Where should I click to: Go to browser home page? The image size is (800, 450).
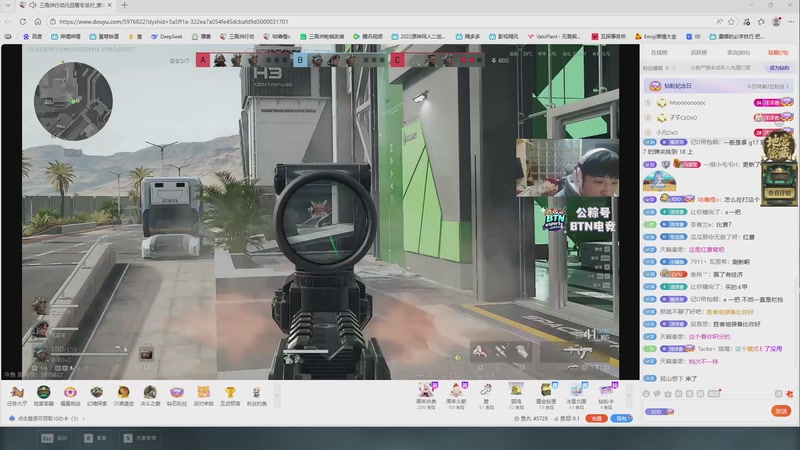click(38, 21)
